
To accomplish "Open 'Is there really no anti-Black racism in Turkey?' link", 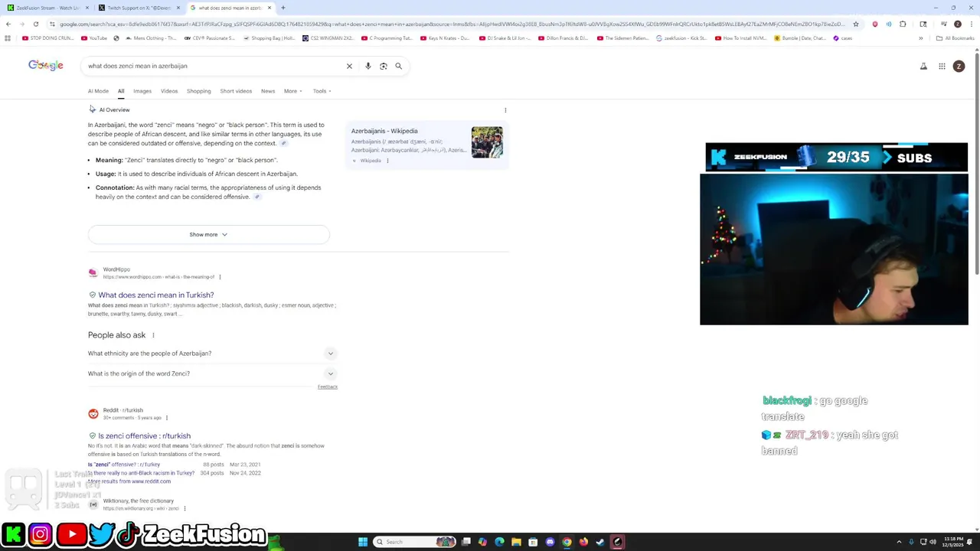I will 140,473.
